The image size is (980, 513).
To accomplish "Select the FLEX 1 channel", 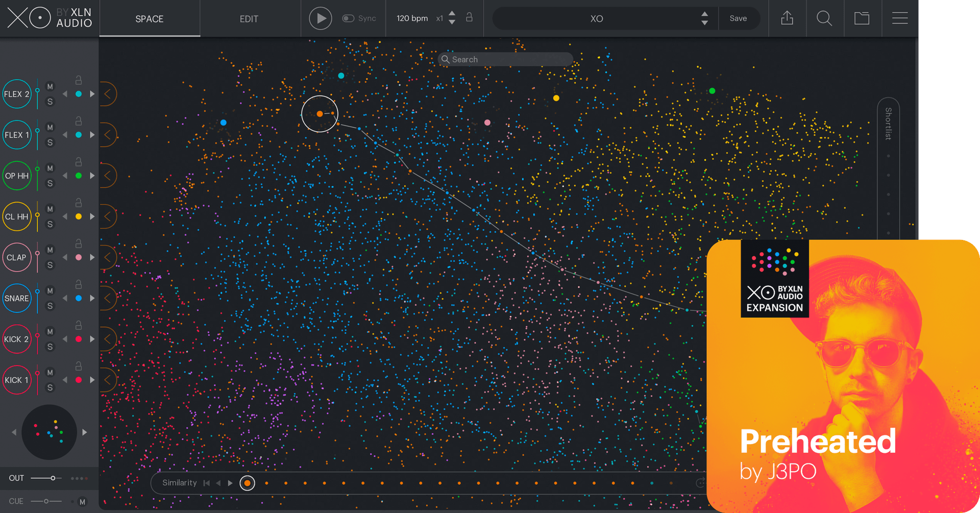I will (17, 135).
